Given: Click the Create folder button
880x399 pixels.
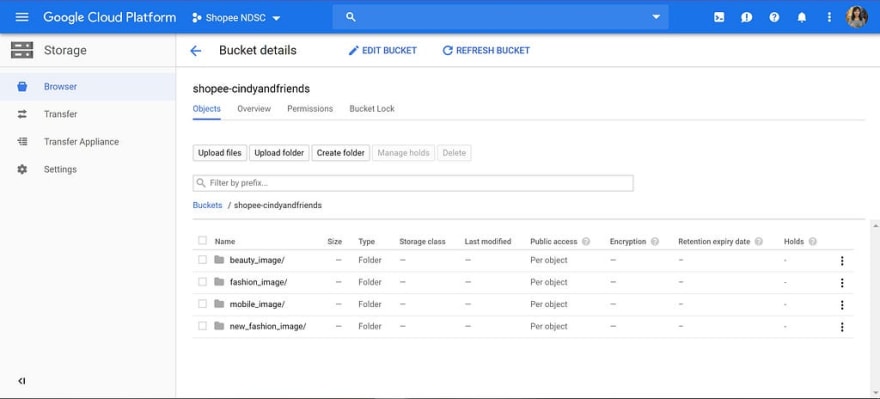Looking at the screenshot, I should click(341, 153).
